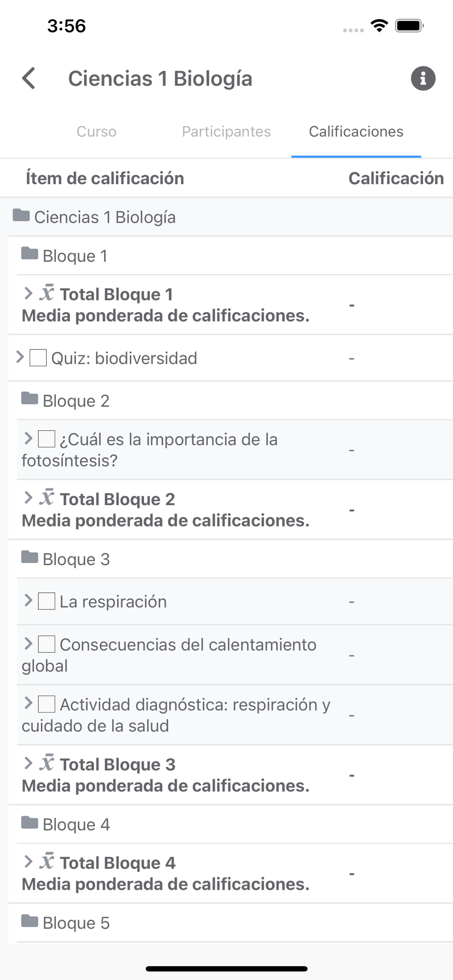Expand the Actividad diagnóstica row chevron
This screenshot has width=453, height=980.
[x=28, y=703]
